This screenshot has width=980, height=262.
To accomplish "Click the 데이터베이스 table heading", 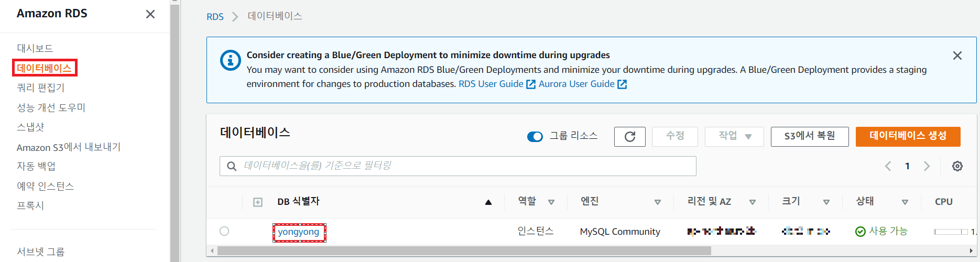I will 255,132.
